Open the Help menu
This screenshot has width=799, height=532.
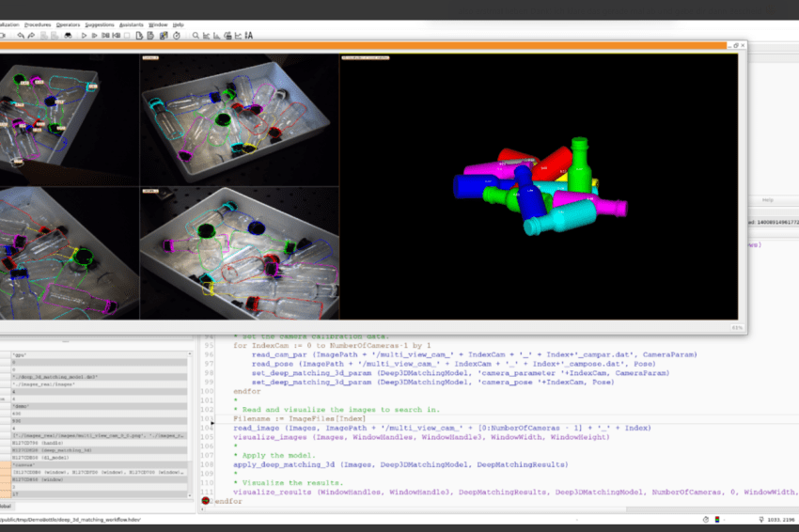click(178, 24)
